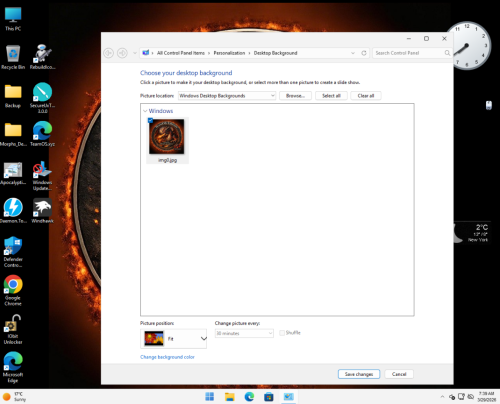The height and width of the screenshot is (404, 500).
Task: Open the Rebuildico desktop shortcut
Action: (x=42, y=57)
